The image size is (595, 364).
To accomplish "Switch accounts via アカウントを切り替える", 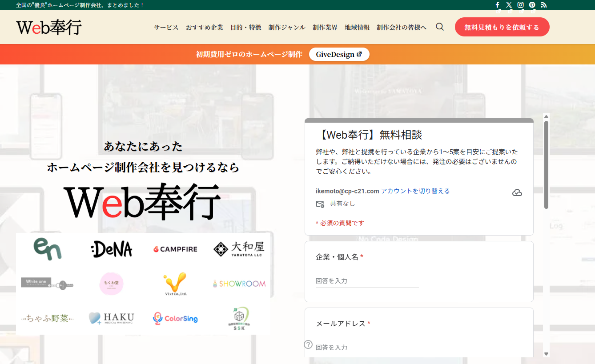I will pyautogui.click(x=415, y=191).
